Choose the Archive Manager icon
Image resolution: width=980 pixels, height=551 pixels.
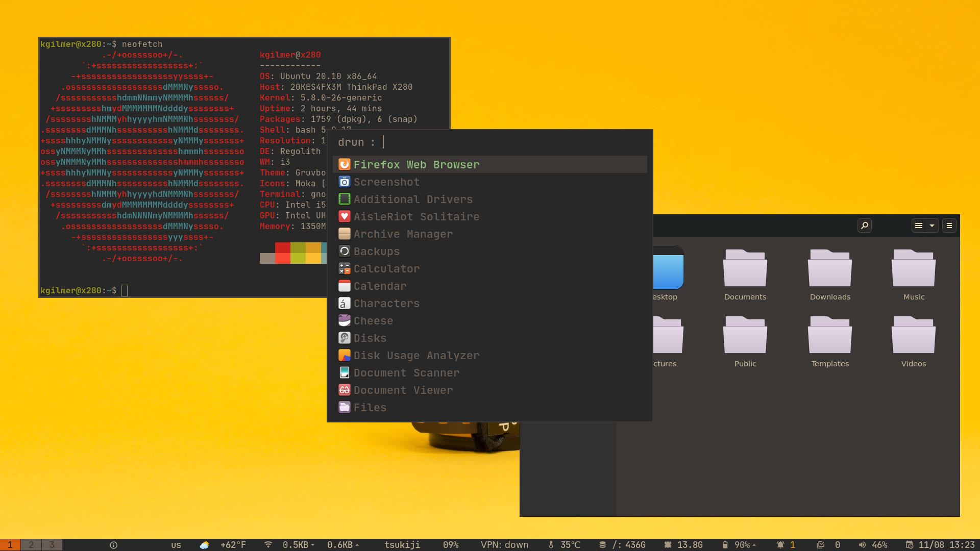345,234
